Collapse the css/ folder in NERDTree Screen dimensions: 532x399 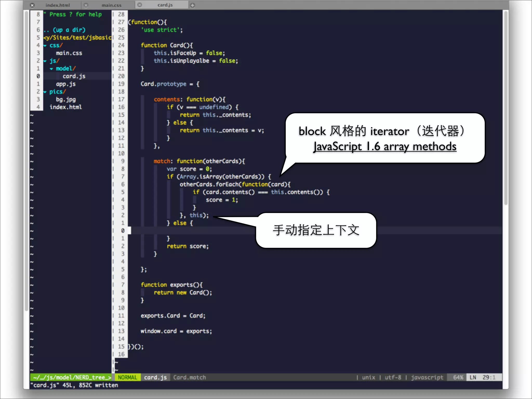(45, 45)
